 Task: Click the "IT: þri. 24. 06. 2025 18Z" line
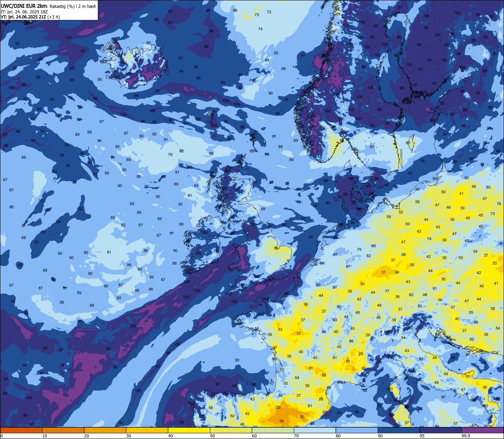coord(24,11)
